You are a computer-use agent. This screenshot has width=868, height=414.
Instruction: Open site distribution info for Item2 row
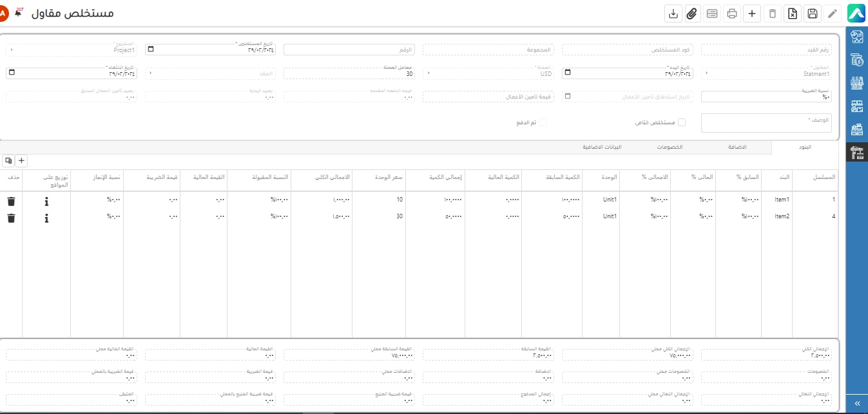46,218
